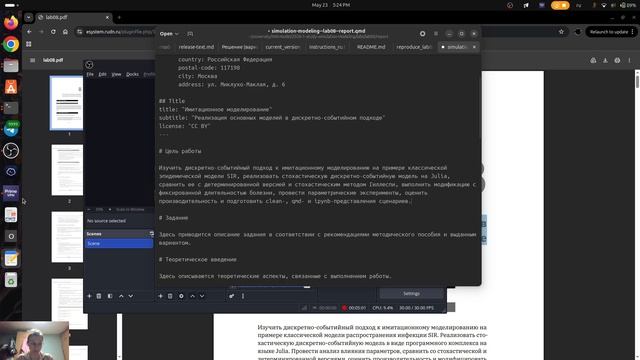Open the PDF viewer more-actions menu
The height and width of the screenshot is (360, 640).
tap(629, 60)
